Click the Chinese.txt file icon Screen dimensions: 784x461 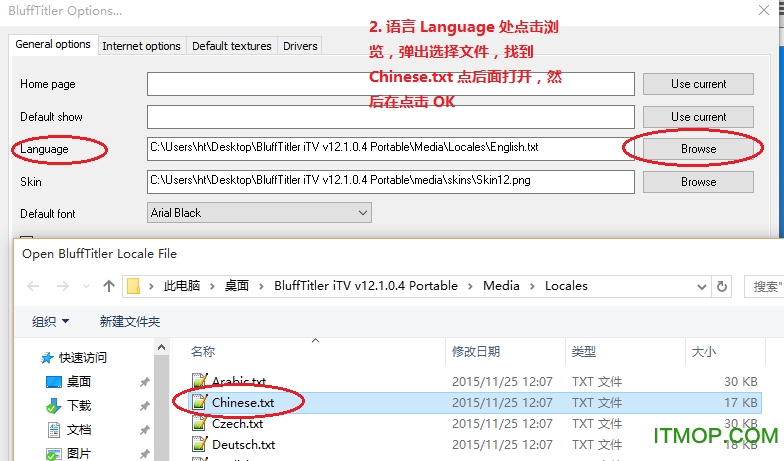click(200, 402)
